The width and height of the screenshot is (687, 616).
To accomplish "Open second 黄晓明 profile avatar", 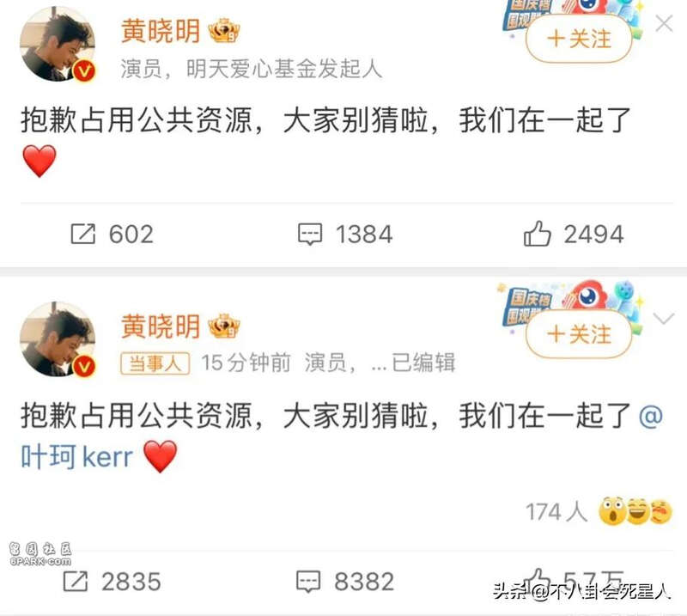I will [x=58, y=340].
